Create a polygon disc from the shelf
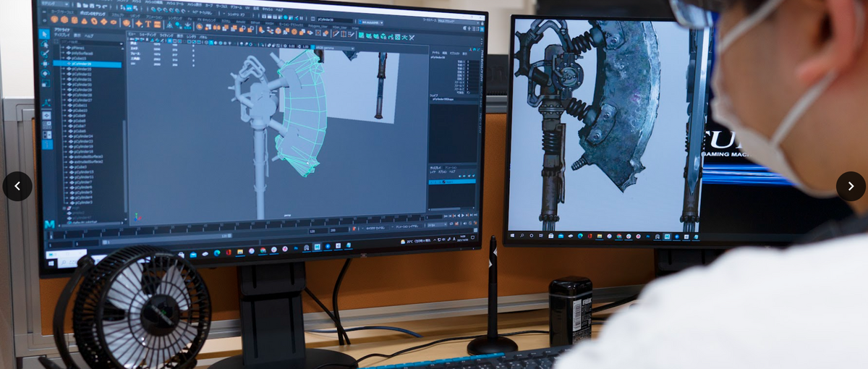 coord(113,22)
